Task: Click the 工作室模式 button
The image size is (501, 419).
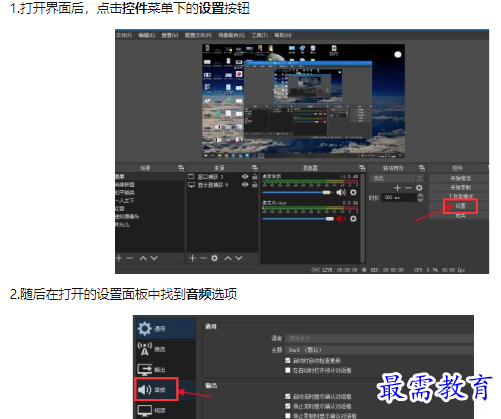Action: [x=460, y=197]
